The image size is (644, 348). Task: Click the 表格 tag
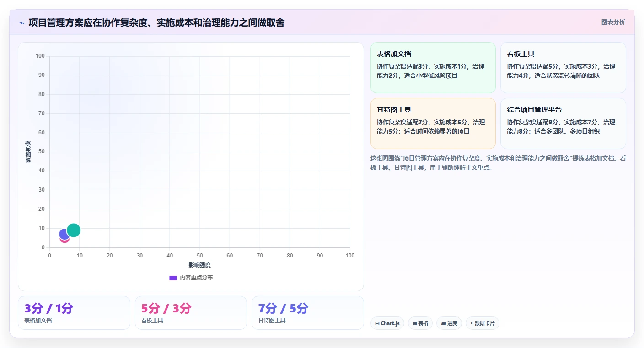pos(420,323)
